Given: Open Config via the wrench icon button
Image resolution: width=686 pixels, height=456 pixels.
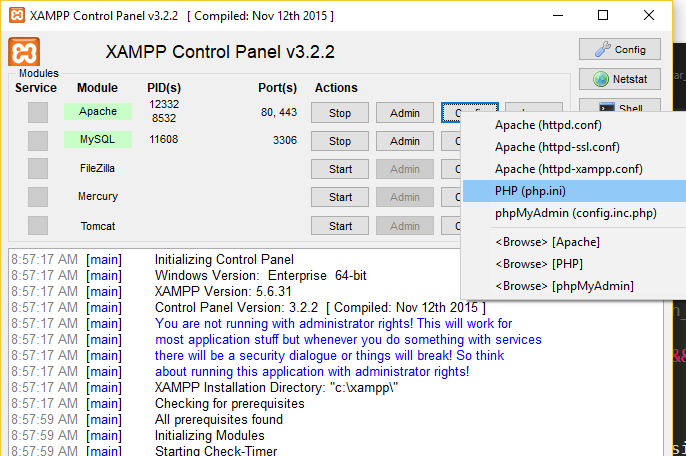Looking at the screenshot, I should coord(620,49).
